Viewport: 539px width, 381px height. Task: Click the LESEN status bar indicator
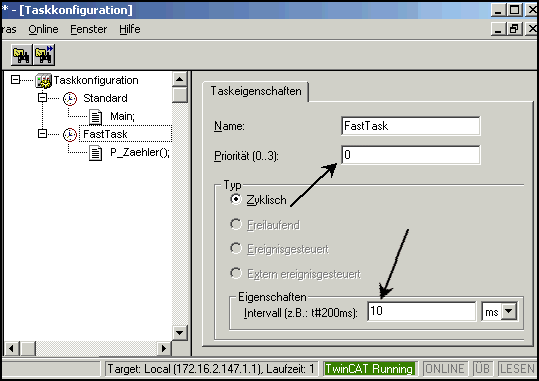coord(517,369)
